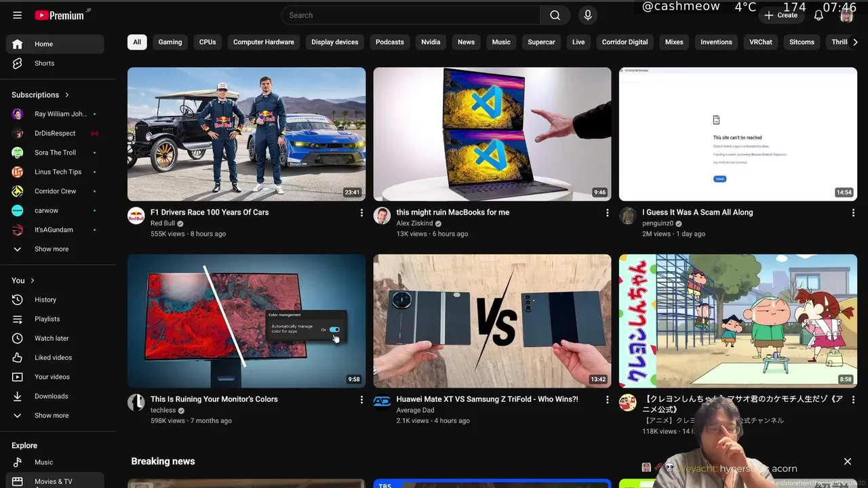This screenshot has width=868, height=488.
Task: Open Ray William Johnson channel subscription
Action: coord(56,114)
